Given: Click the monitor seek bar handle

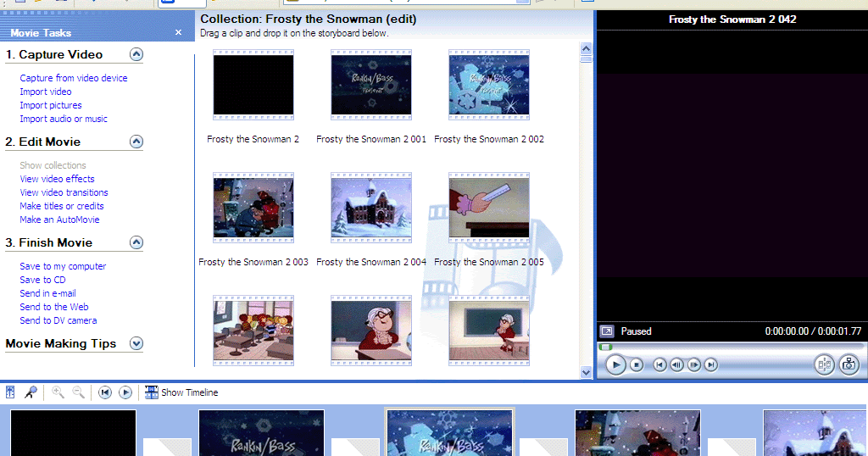Looking at the screenshot, I should [x=605, y=347].
